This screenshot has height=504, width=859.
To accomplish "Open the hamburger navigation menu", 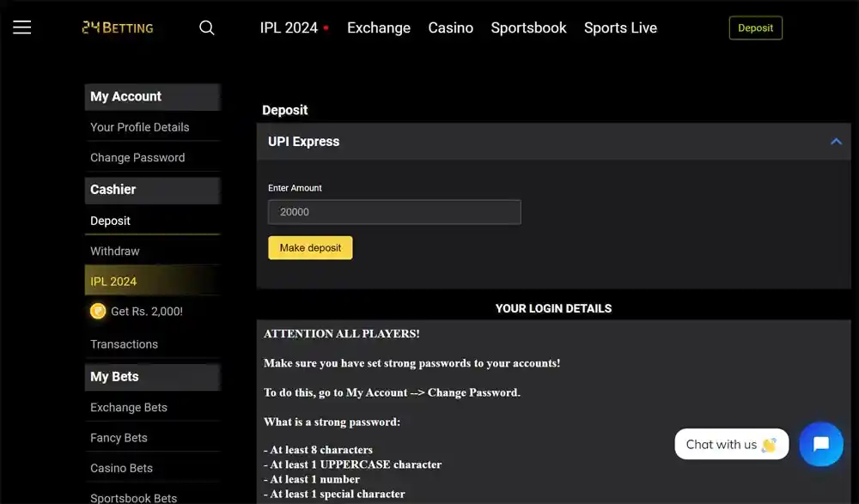I will point(21,27).
